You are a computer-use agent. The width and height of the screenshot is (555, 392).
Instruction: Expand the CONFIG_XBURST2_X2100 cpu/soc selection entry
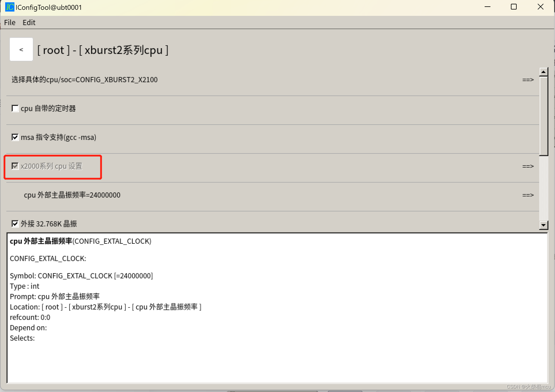[84, 80]
